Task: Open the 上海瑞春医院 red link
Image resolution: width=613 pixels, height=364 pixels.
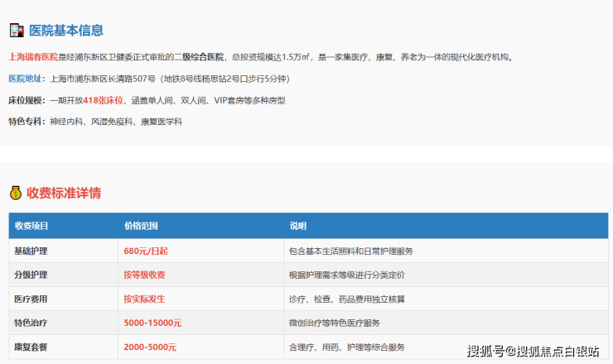Action: click(33, 57)
